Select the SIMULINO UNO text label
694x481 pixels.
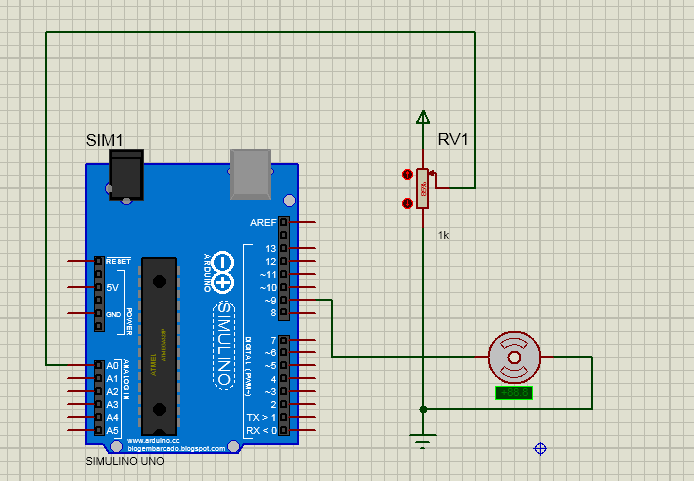[125, 462]
